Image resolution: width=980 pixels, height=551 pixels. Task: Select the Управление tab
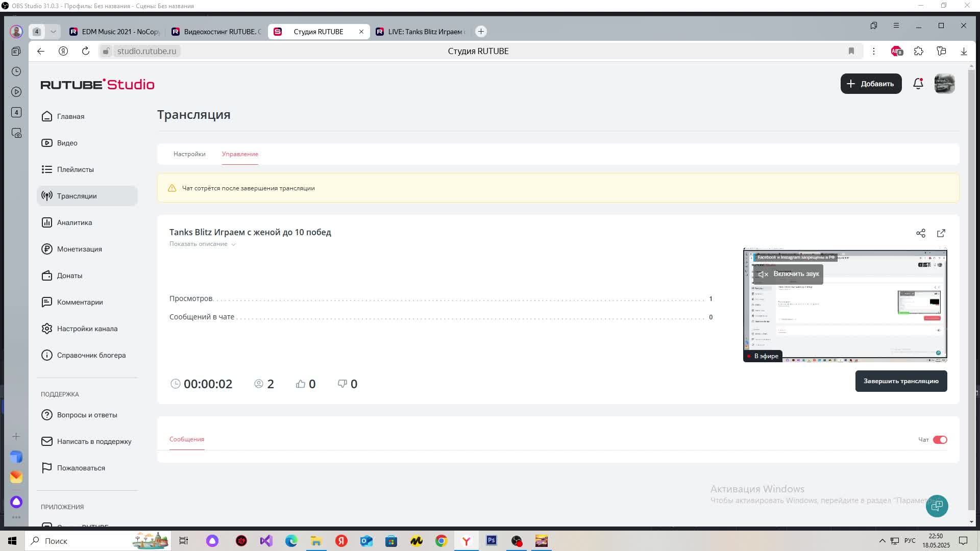[x=240, y=154]
